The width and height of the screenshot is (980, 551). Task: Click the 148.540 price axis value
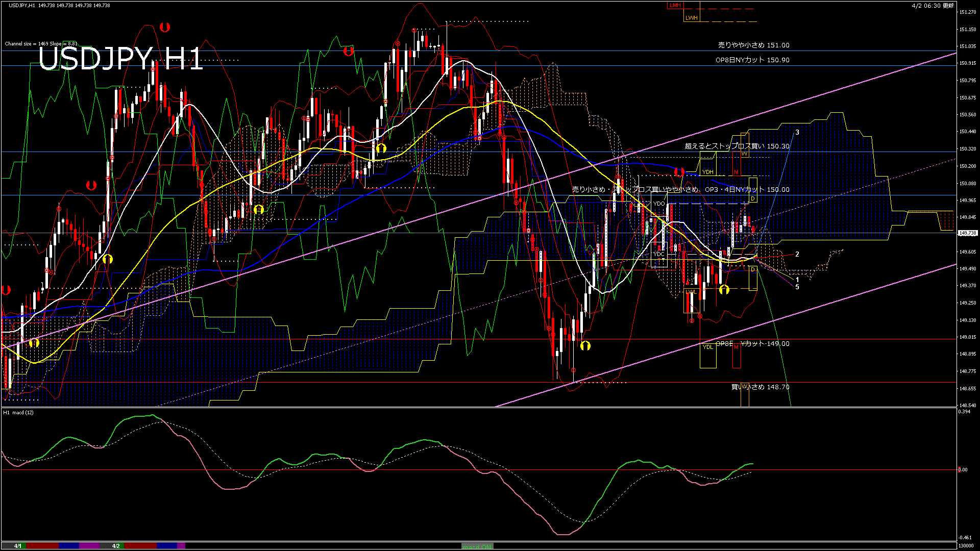pos(967,406)
